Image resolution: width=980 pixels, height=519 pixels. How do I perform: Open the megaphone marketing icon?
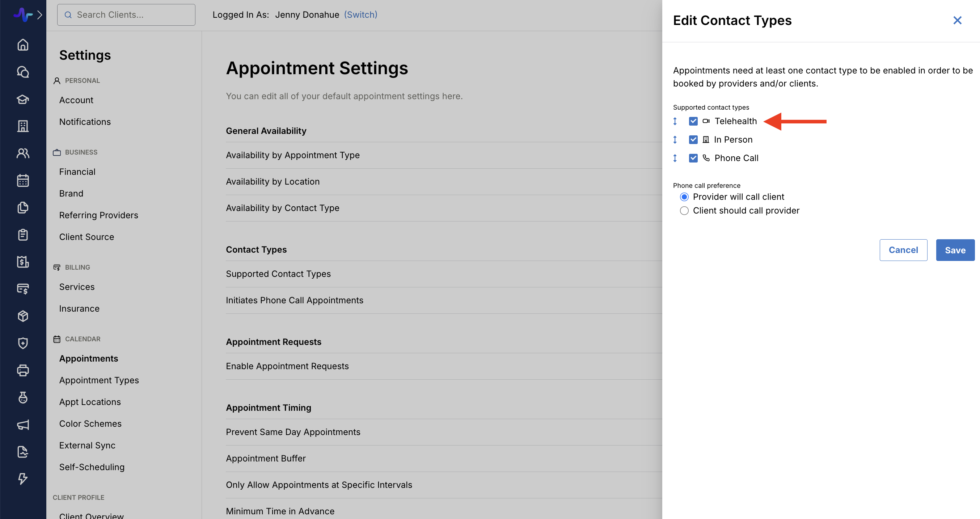point(23,425)
